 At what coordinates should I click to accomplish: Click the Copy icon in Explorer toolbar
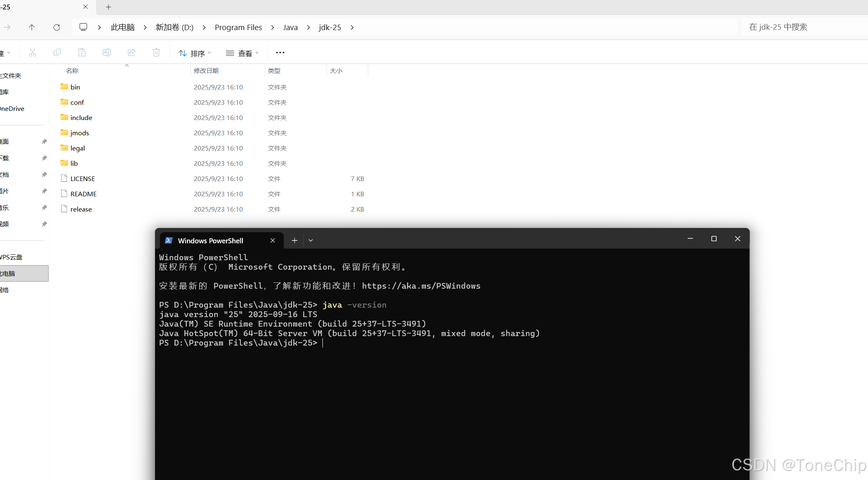[x=57, y=52]
